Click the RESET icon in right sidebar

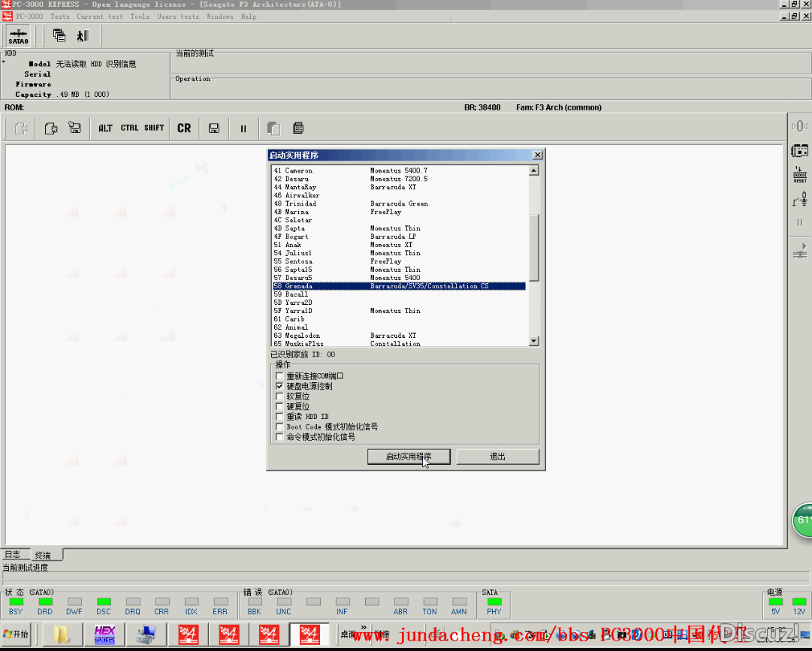[800, 175]
